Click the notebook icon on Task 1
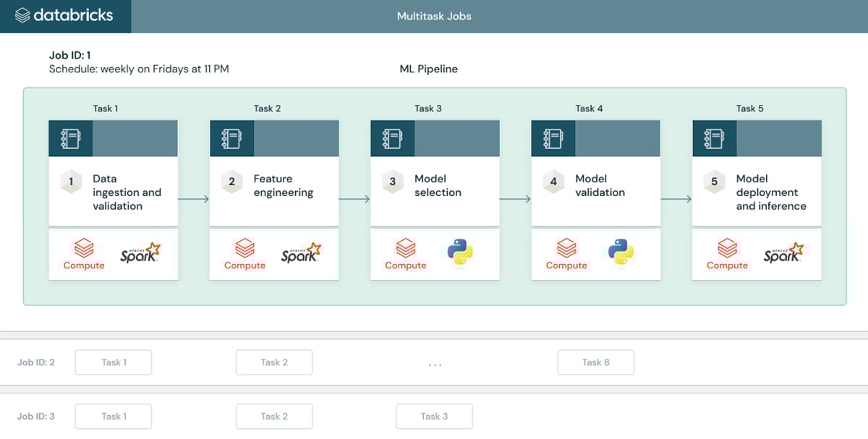868x439 pixels. pos(69,137)
